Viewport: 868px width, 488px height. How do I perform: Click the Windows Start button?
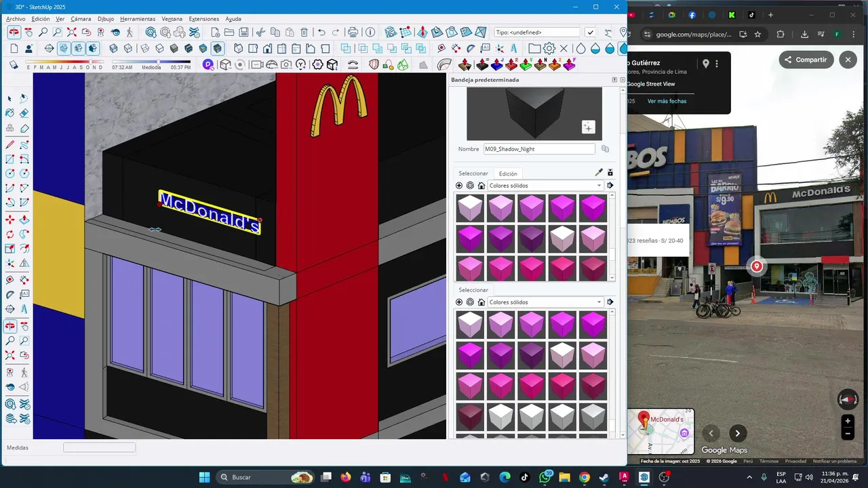(204, 477)
